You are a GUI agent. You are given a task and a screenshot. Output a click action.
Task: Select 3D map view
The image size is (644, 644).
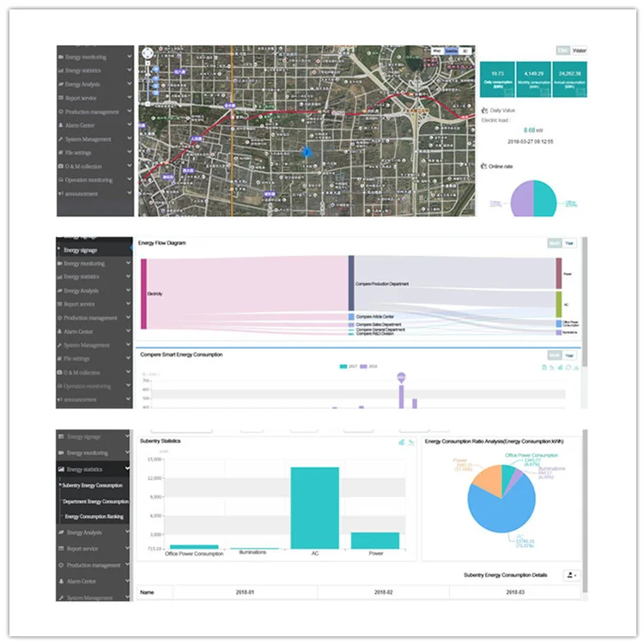[x=465, y=51]
